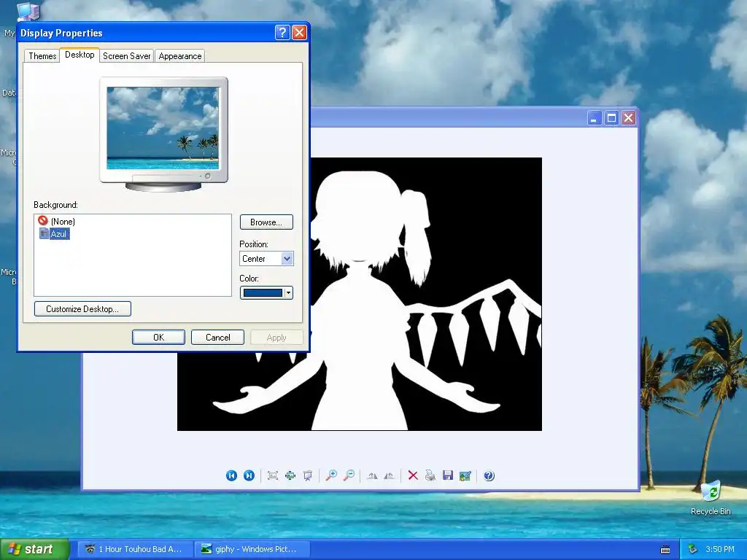Switch to 1 Hour Touhou taskbar item
747x560 pixels.
[x=136, y=549]
